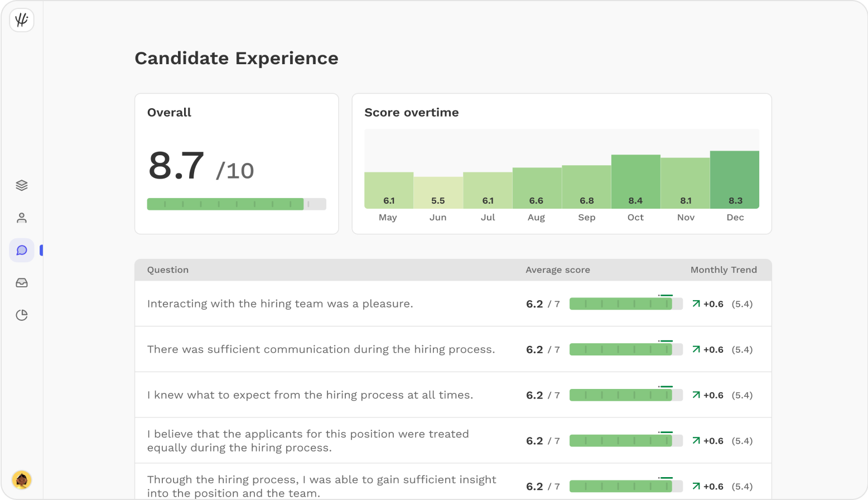
Task: Select the Dec bar showing 8.3
Action: tap(735, 180)
